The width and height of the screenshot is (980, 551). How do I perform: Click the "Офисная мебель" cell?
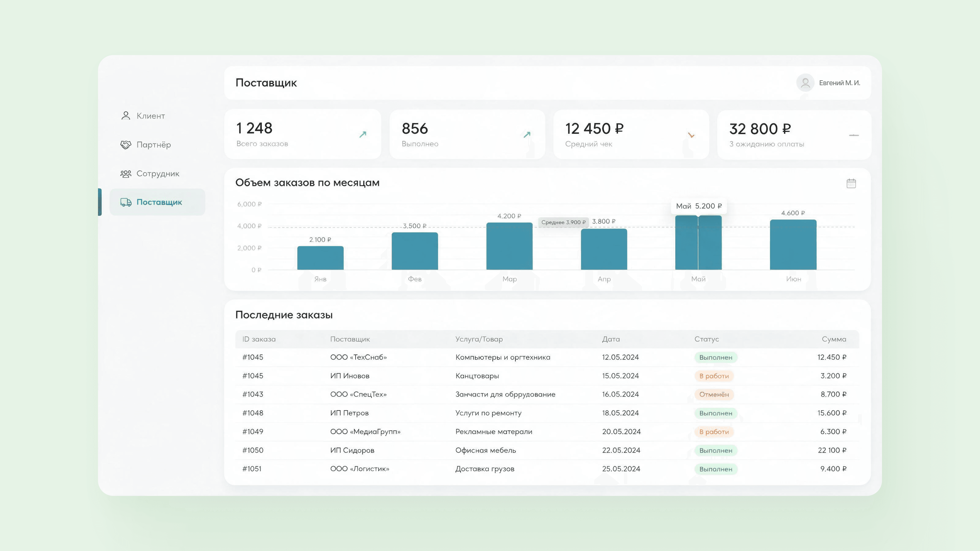pos(486,451)
